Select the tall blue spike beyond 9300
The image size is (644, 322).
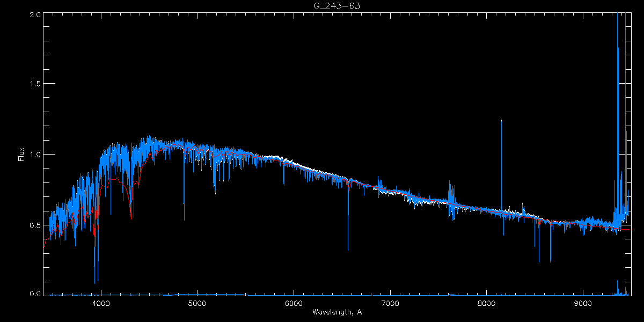point(618,21)
